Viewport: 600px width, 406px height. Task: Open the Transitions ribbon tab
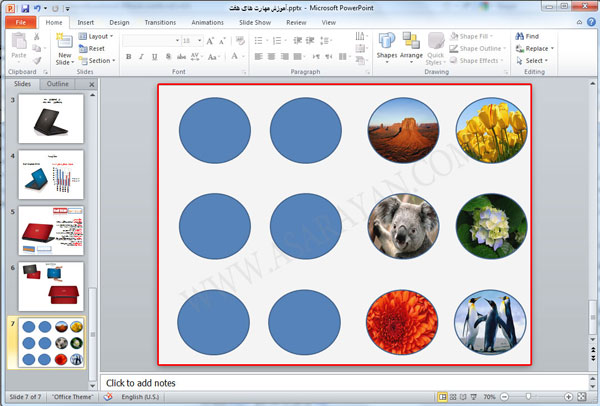[x=159, y=21]
